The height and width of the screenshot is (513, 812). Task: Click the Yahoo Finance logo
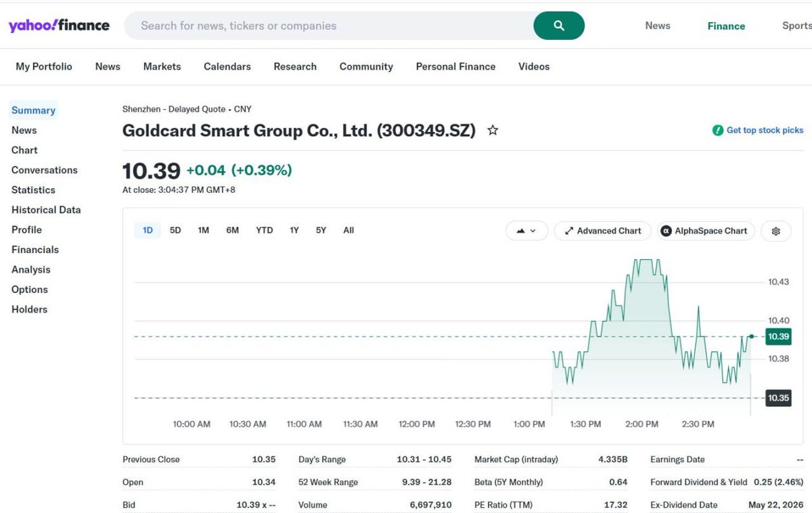(x=59, y=26)
